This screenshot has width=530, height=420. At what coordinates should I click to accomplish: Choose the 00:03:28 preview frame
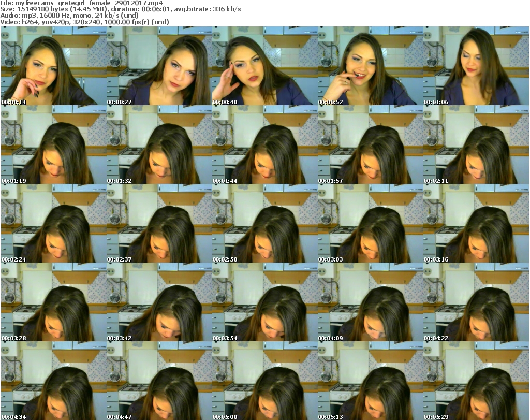(54, 302)
